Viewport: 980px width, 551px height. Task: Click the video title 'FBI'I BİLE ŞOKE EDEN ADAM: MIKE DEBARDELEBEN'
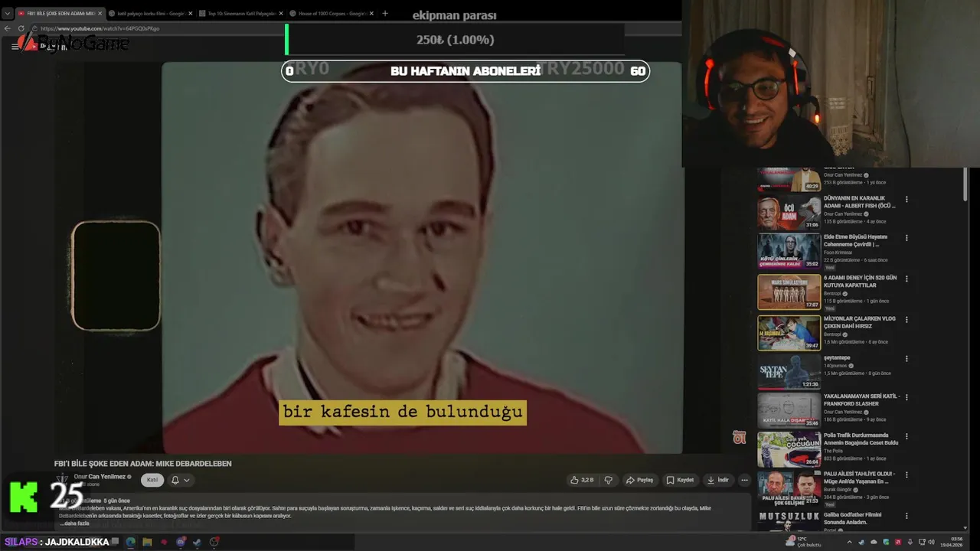(x=142, y=464)
